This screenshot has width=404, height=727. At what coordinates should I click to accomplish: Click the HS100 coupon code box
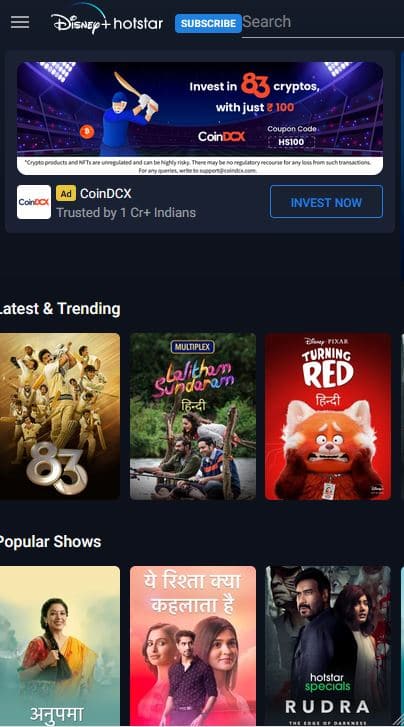[x=291, y=142]
